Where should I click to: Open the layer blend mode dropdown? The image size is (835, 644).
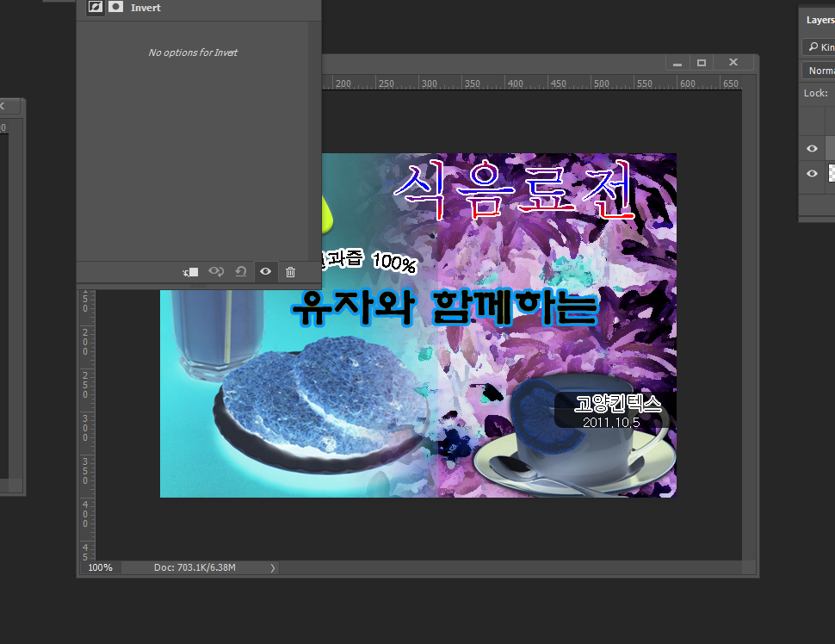coord(820,71)
